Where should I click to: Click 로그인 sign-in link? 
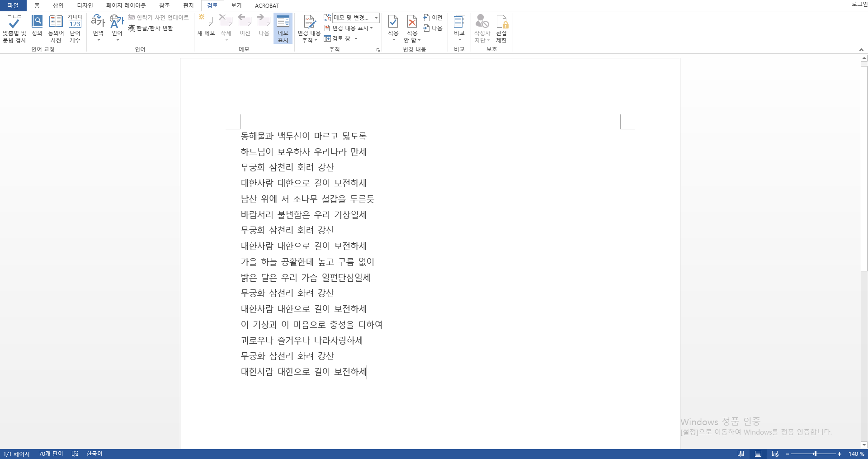point(859,4)
